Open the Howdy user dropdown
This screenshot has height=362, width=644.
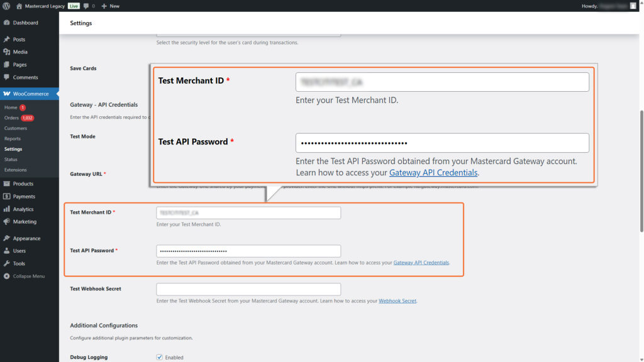[597, 6]
